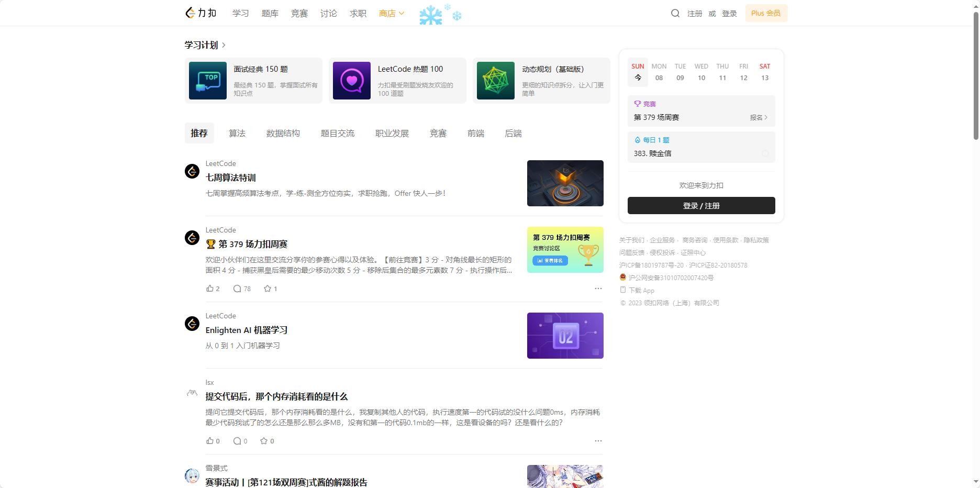Select the 数据结构 tab

click(283, 134)
